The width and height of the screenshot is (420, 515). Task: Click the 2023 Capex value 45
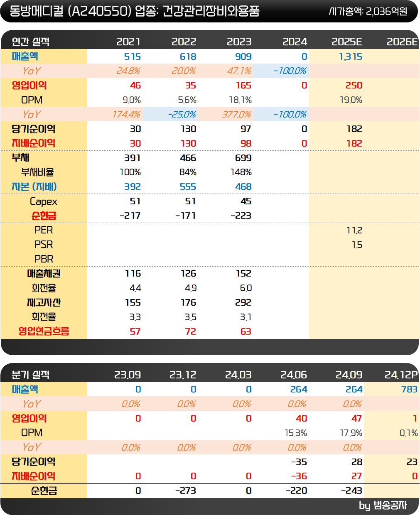pyautogui.click(x=246, y=201)
